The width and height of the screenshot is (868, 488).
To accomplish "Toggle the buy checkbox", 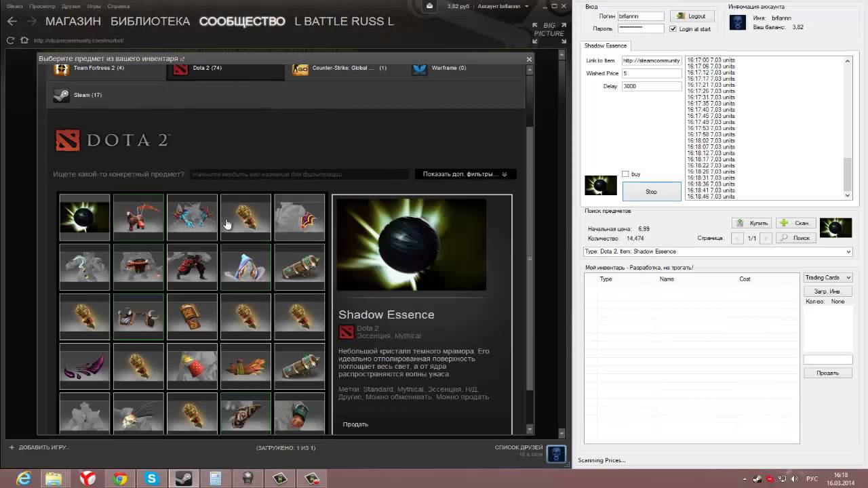I will point(625,174).
